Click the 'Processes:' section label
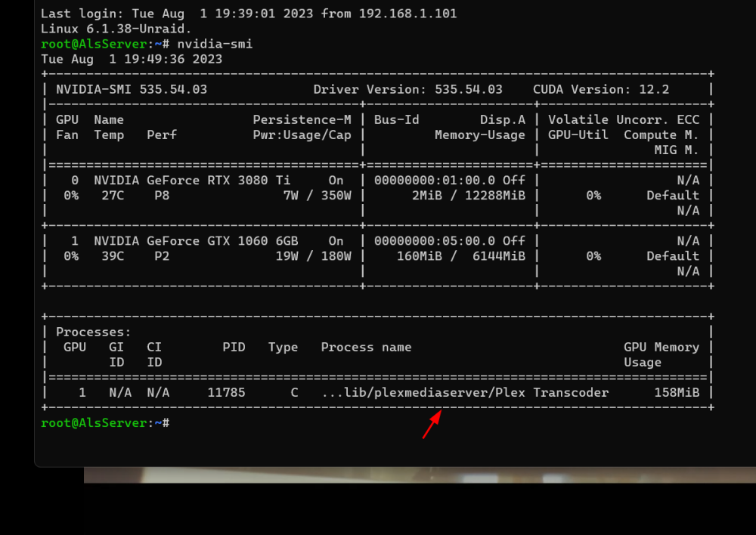The image size is (756, 535). click(94, 332)
